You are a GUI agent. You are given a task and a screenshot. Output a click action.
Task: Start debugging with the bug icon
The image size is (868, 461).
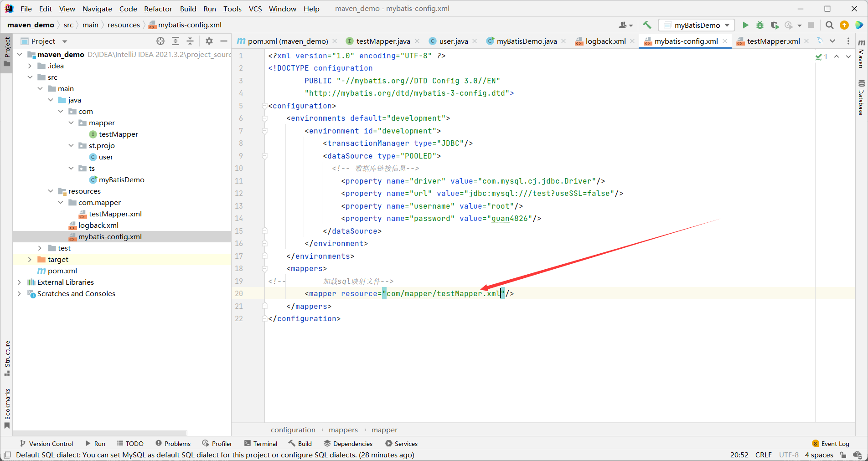tap(760, 25)
